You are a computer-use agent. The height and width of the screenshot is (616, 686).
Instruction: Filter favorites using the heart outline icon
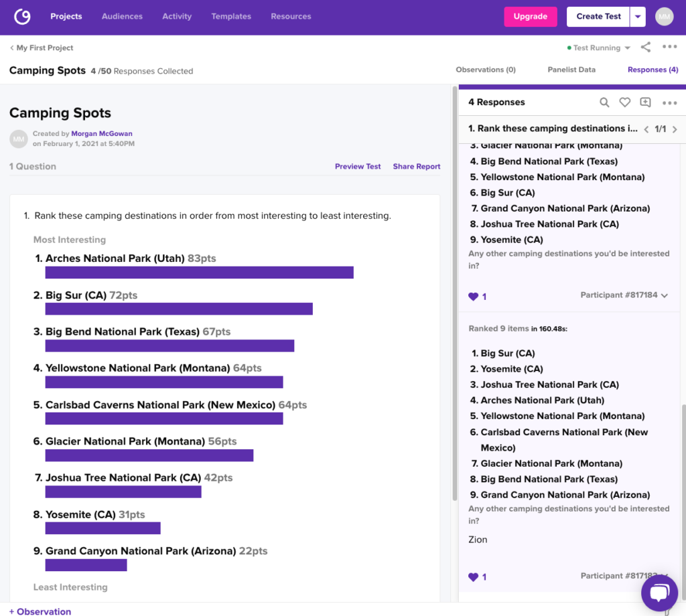click(x=625, y=102)
